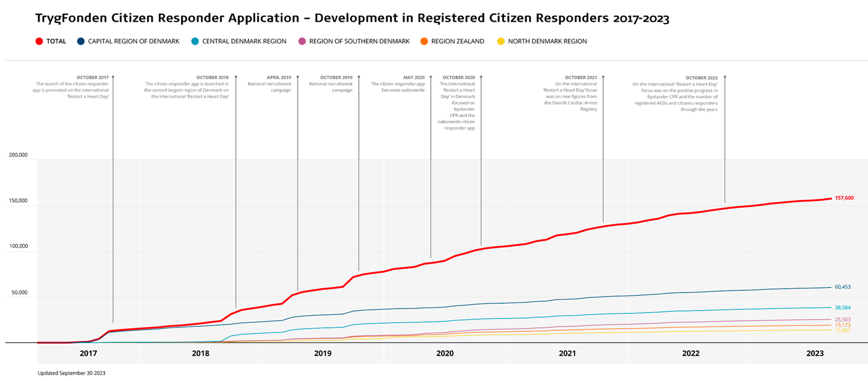Viewport: 868px width, 381px height.
Task: Click the 200,000 y-axis label
Action: [17, 155]
